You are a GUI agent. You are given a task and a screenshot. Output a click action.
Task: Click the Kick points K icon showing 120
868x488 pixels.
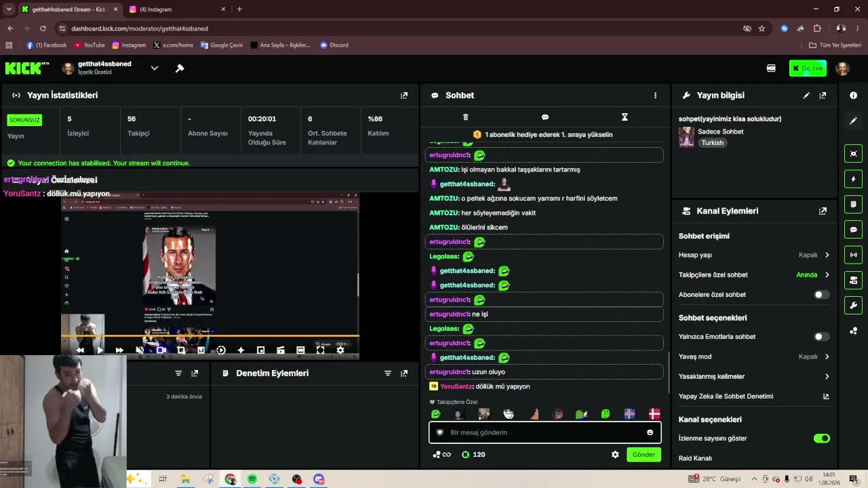click(x=465, y=455)
